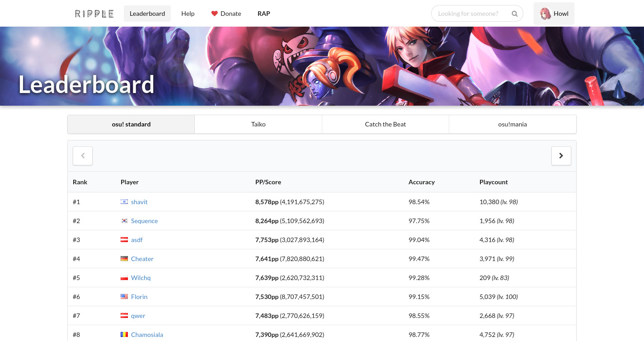The width and height of the screenshot is (644, 341).
Task: Click the 99.47% accuracy cell
Action: pos(419,259)
